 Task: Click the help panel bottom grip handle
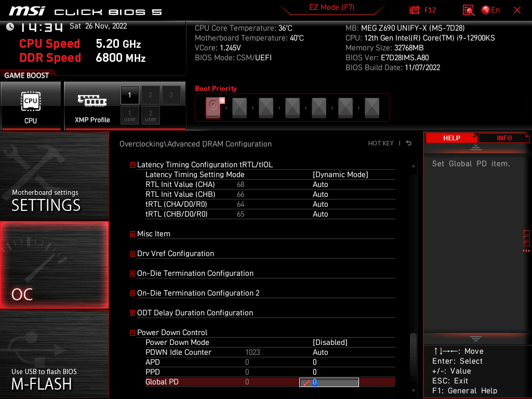(476, 338)
